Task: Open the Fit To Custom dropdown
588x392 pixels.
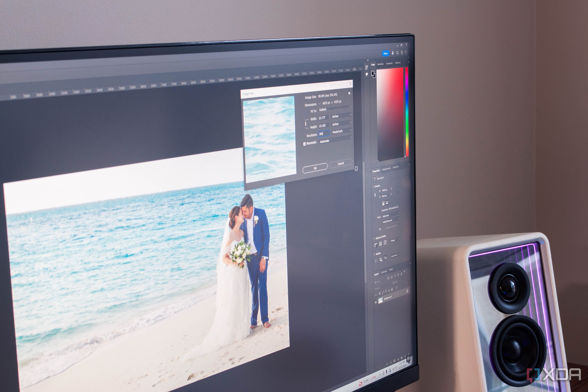Action: tap(335, 108)
